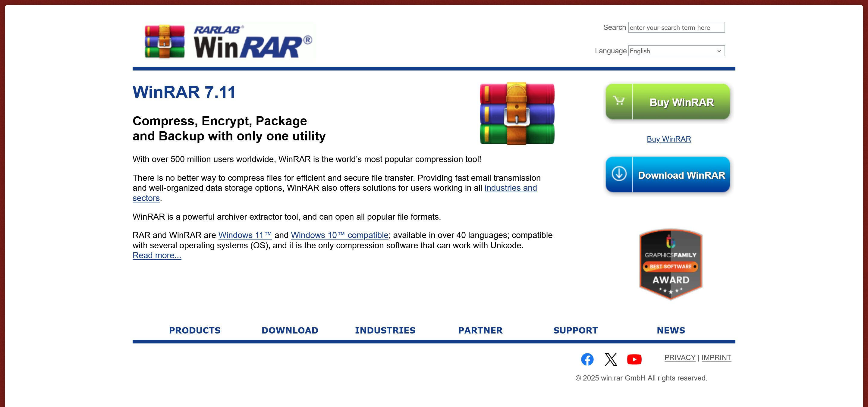Viewport: 868px width, 407px height.
Task: Click the GraphicsFamily Best Software Award badge
Action: [x=671, y=265]
